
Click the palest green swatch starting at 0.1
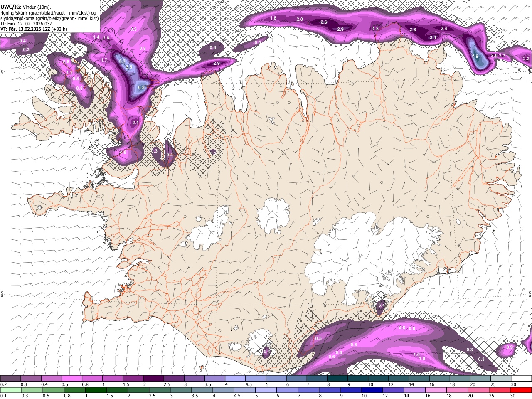10,390
